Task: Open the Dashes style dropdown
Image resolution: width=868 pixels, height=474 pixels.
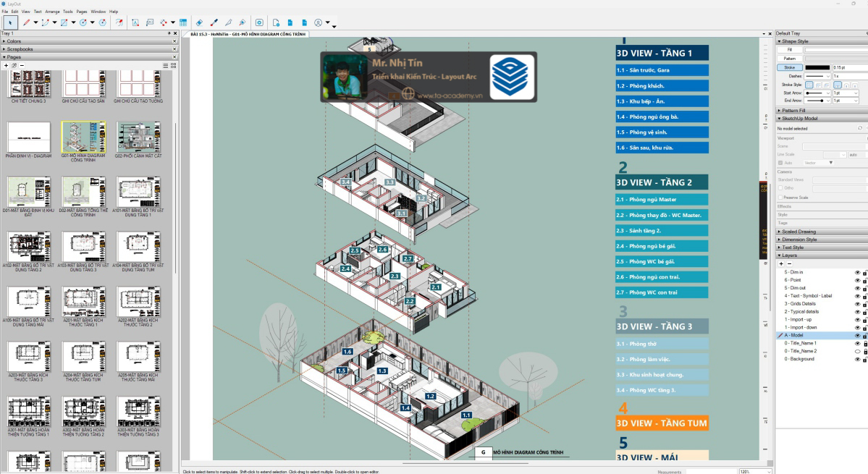Action: coord(817,76)
